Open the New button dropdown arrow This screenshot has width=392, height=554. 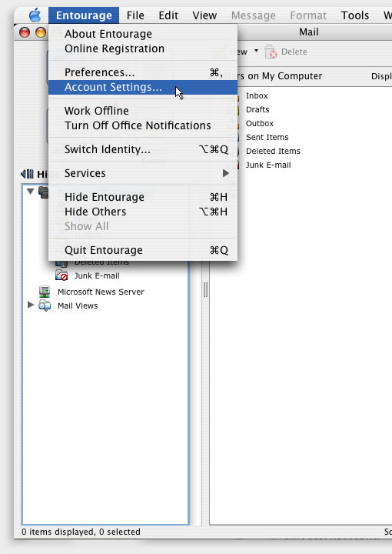[256, 51]
